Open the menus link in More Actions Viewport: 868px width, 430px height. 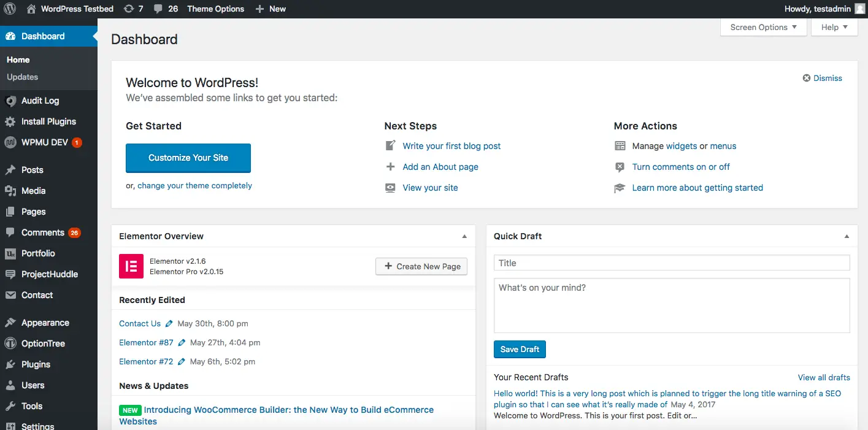(x=723, y=146)
